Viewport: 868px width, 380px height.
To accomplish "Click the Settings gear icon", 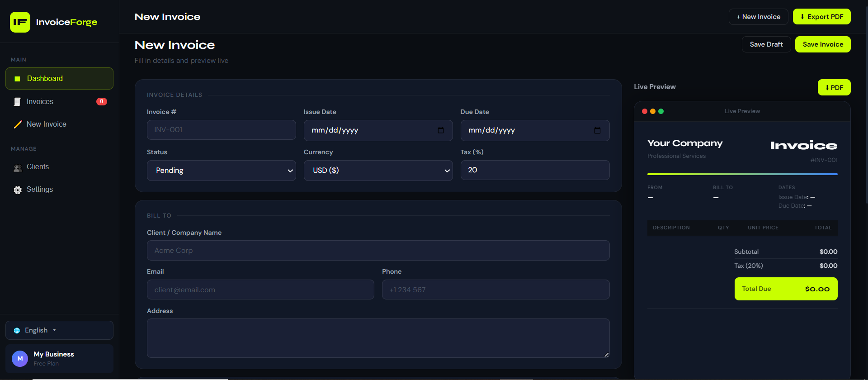I will (x=18, y=190).
